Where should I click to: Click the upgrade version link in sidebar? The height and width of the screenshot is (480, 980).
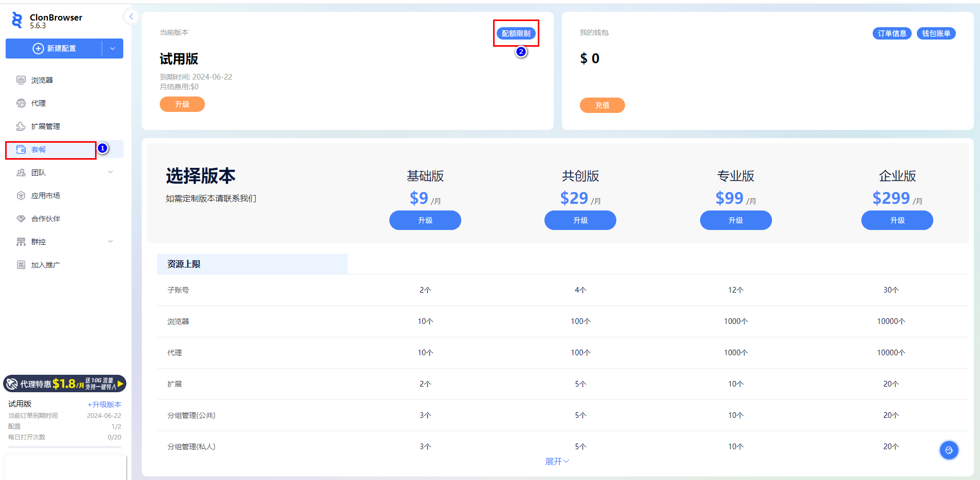tap(104, 405)
